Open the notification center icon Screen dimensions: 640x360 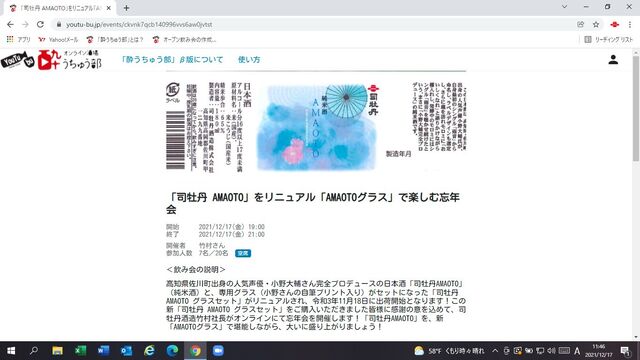(x=625, y=351)
